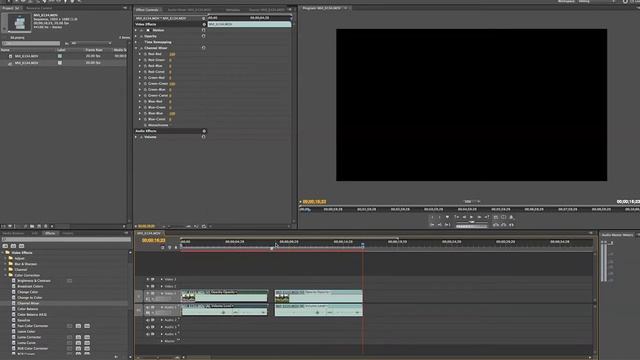The image size is (640, 360).
Task: Open the Output settings button in Program monitor
Action: [x=511, y=217]
